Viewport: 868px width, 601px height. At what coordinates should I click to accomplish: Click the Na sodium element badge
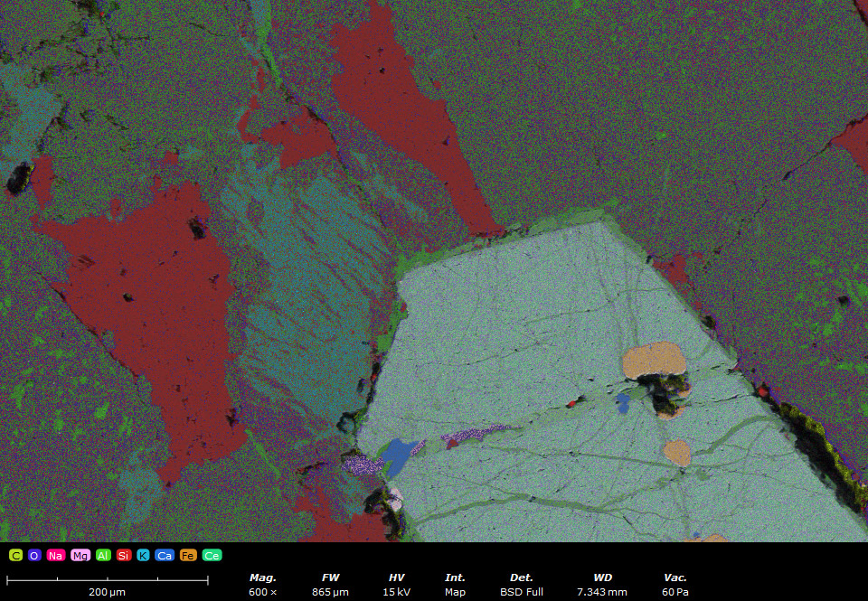56,555
